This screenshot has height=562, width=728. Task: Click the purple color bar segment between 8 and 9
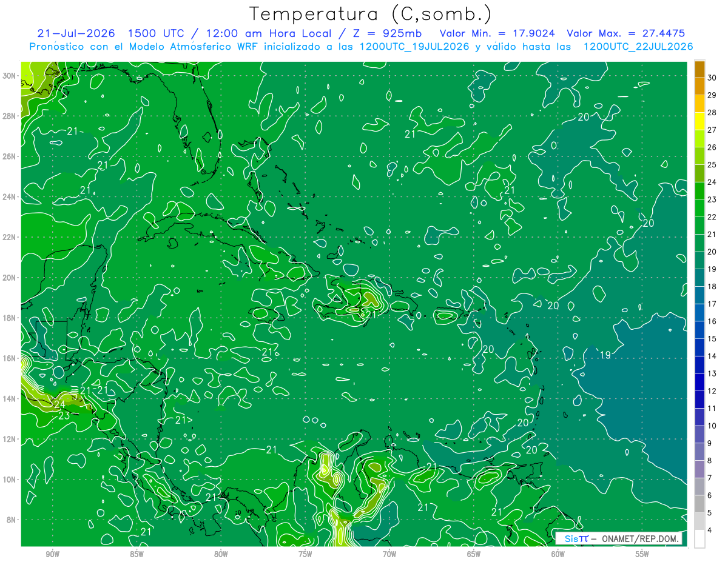699,452
